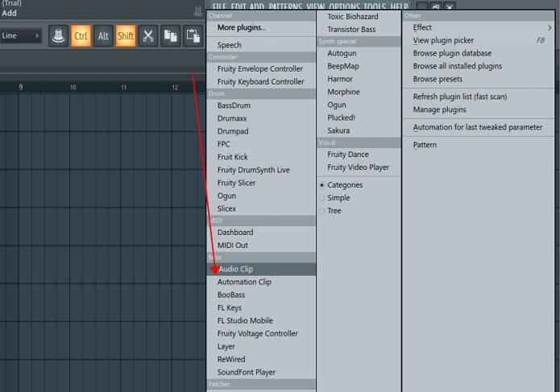Click the Paste clipboard icon
This screenshot has width=560, height=392.
click(x=193, y=35)
